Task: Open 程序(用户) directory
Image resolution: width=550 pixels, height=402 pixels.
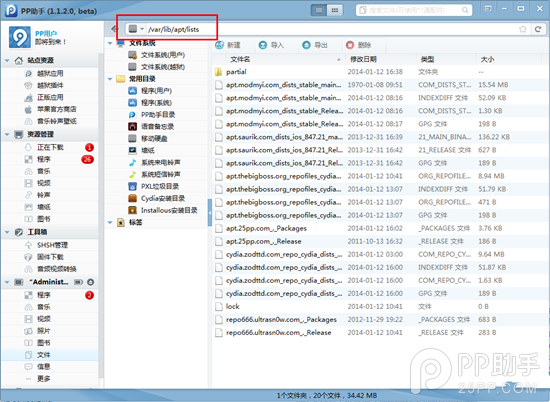Action: click(x=156, y=91)
